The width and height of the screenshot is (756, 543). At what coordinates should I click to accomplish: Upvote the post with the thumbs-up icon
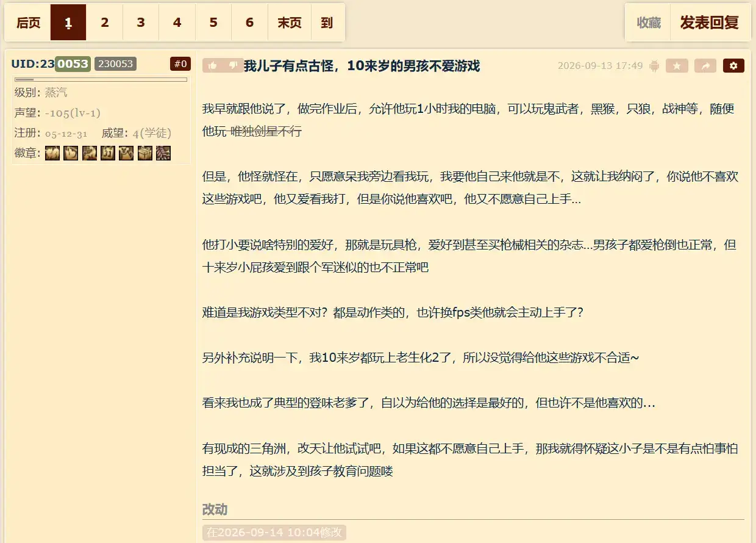click(212, 66)
